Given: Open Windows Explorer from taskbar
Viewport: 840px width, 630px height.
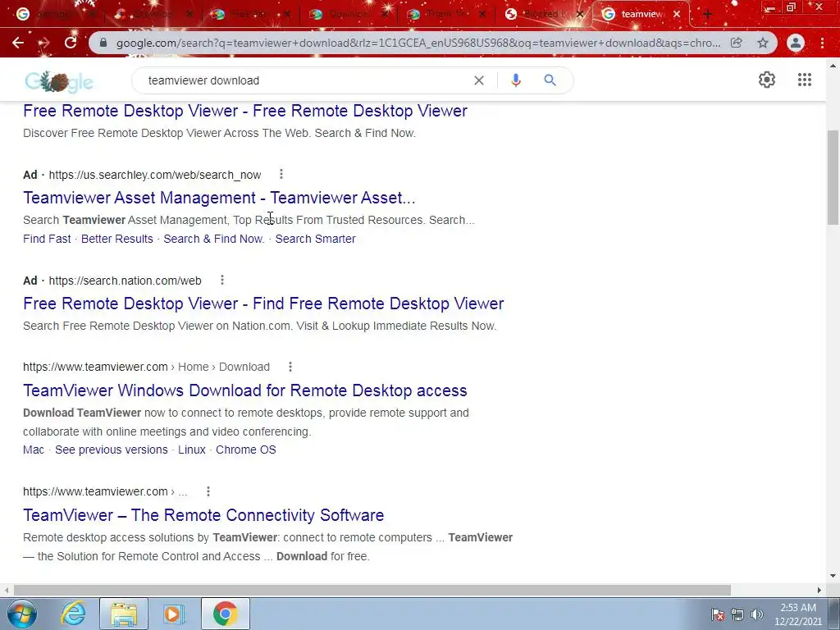Looking at the screenshot, I should (x=124, y=614).
